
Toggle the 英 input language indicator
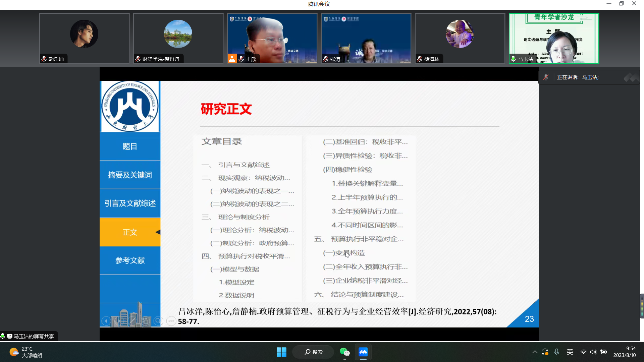pos(570,352)
